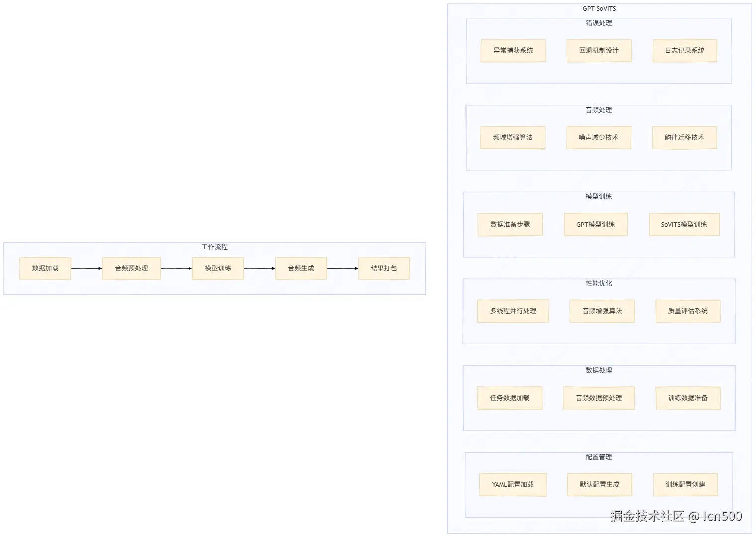Select the 数据准备步骤 node
This screenshot has height=537, width=756.
click(x=510, y=225)
